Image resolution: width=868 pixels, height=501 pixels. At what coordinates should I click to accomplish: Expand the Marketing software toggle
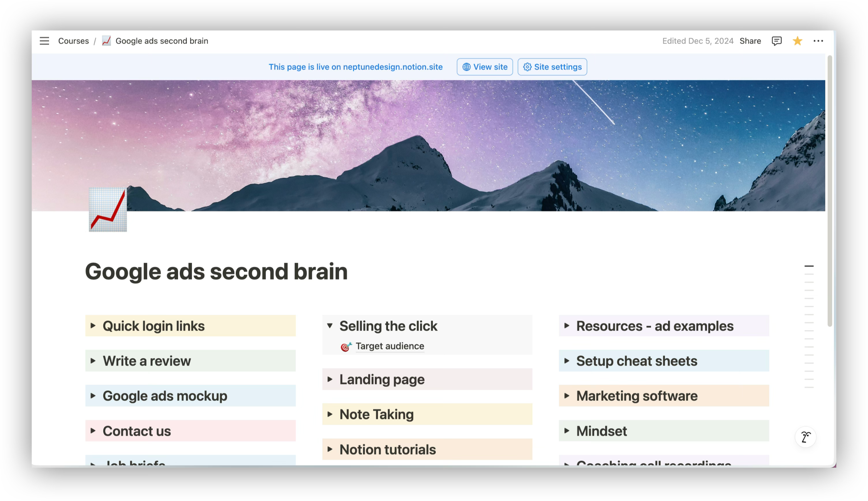pyautogui.click(x=566, y=396)
